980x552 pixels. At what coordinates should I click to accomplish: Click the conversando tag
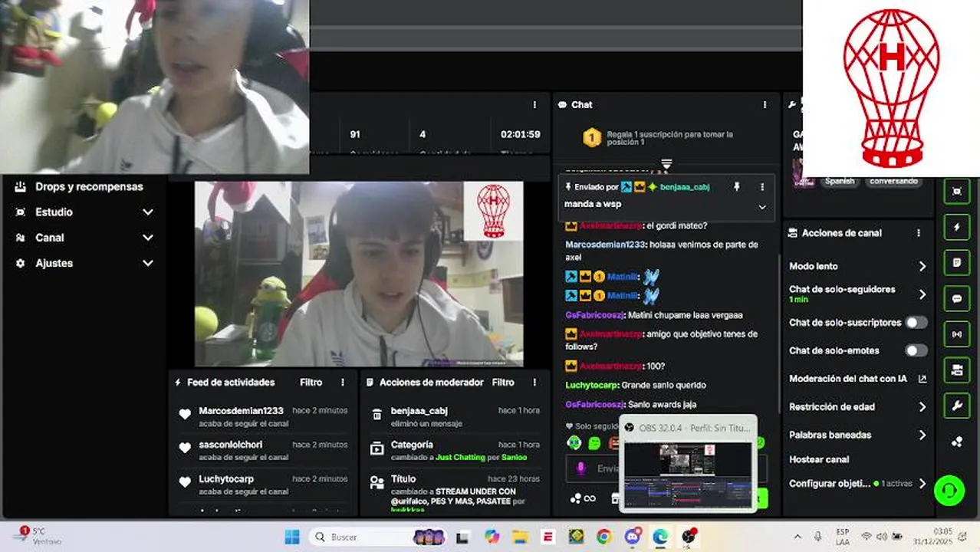893,182
